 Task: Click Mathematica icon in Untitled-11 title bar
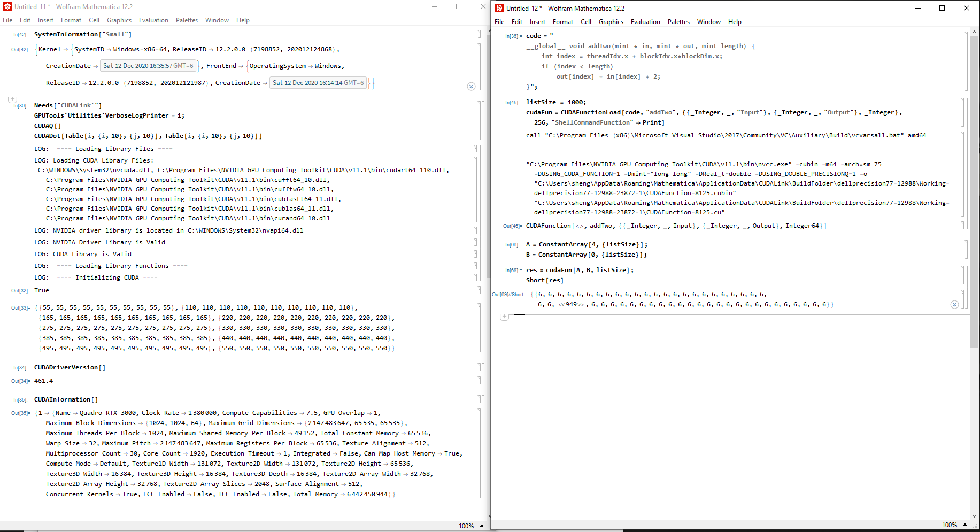point(7,7)
